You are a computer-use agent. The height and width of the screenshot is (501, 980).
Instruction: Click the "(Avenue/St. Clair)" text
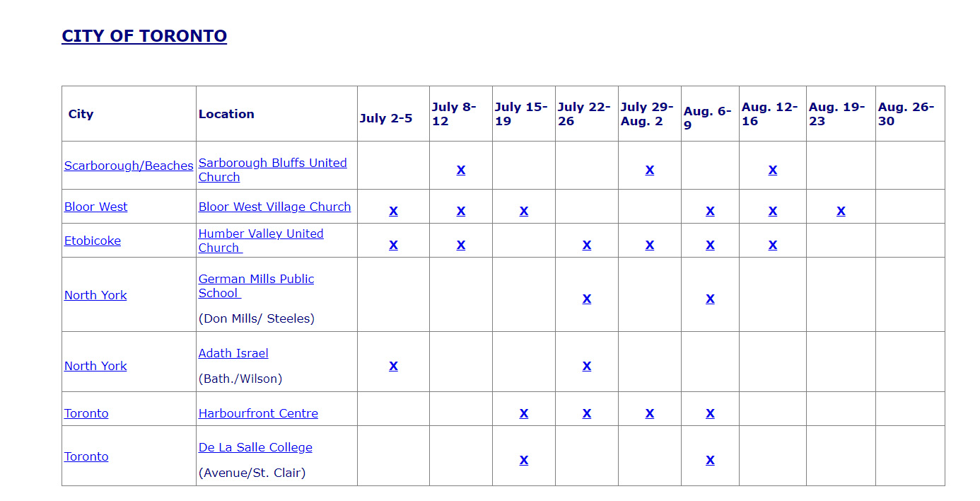pos(252,473)
